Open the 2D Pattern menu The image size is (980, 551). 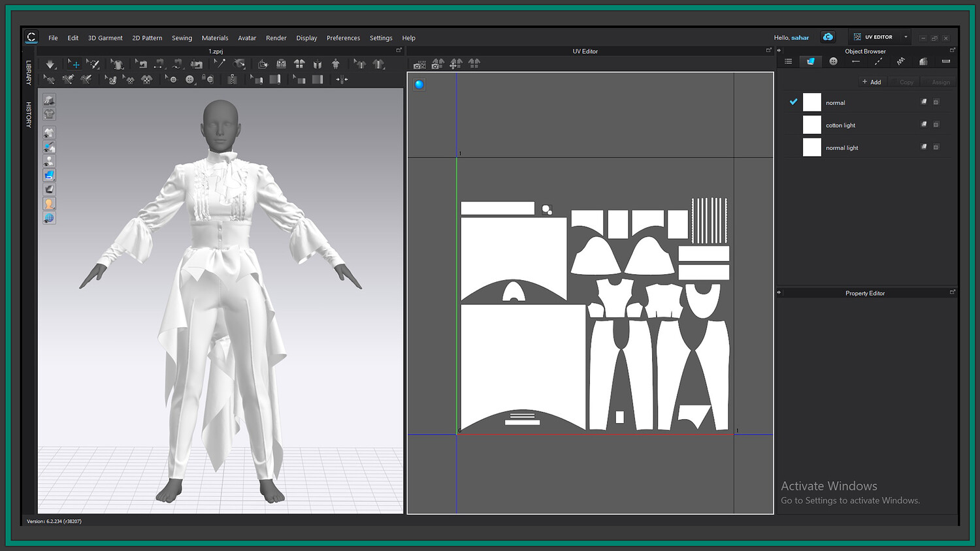(147, 38)
